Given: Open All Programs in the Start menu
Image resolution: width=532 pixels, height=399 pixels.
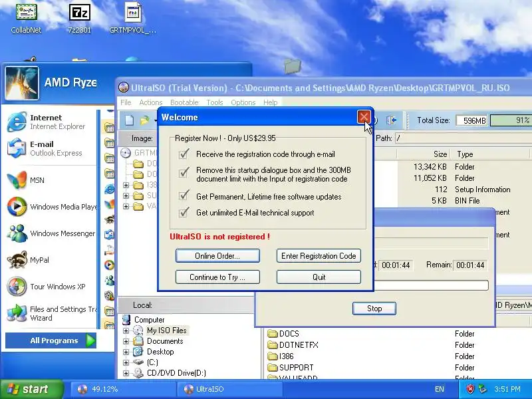Looking at the screenshot, I should 51,340.
